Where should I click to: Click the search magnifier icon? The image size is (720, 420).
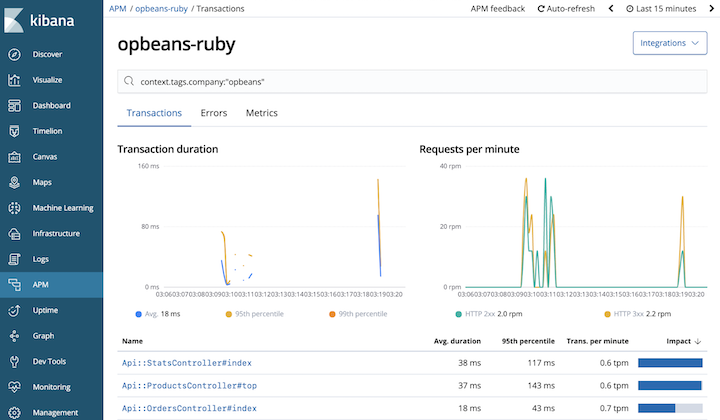[x=129, y=81]
